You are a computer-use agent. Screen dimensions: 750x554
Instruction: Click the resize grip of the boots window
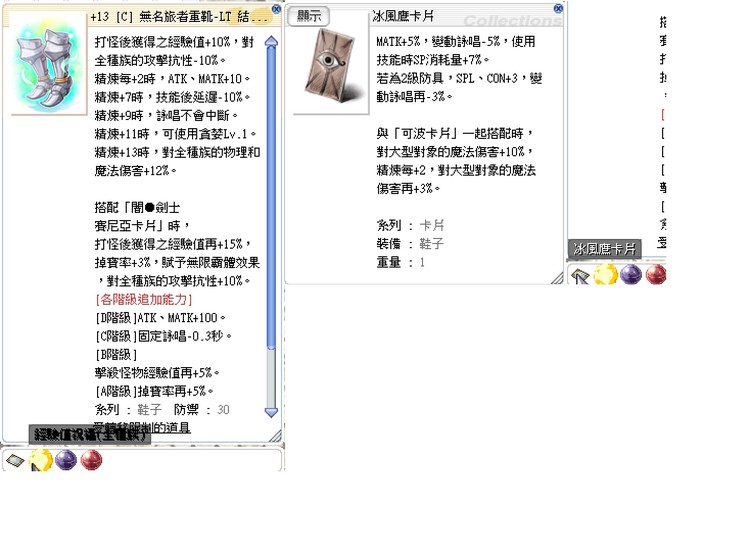click(275, 436)
